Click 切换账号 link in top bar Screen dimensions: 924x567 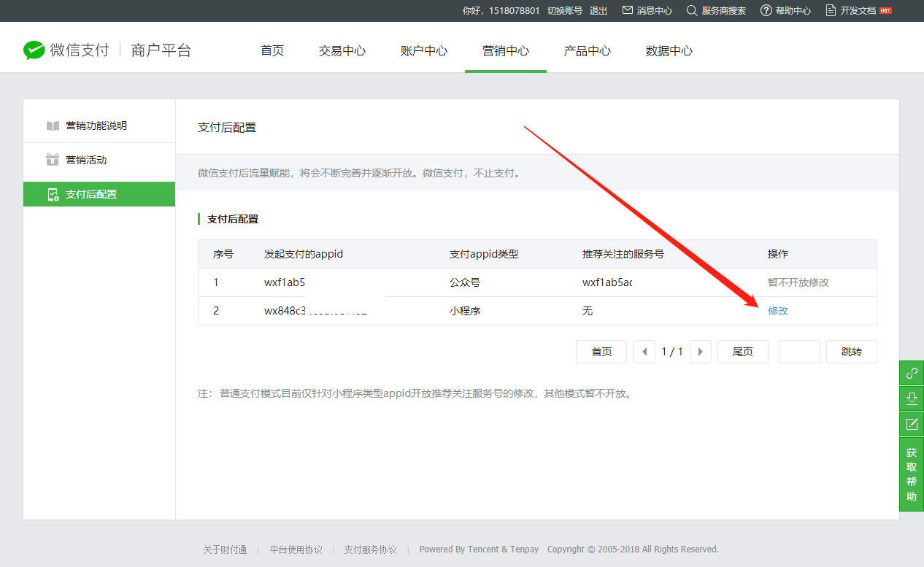pyautogui.click(x=565, y=10)
